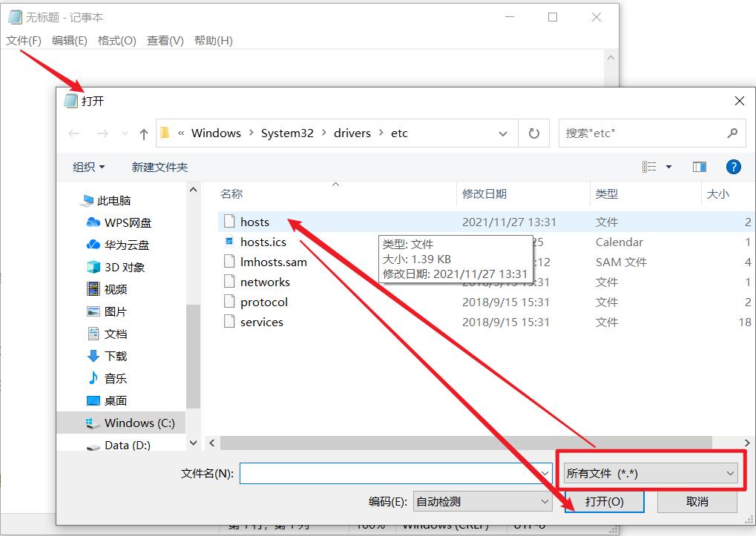The width and height of the screenshot is (756, 536).
Task: Click the 打开(O) button
Action: pyautogui.click(x=604, y=500)
